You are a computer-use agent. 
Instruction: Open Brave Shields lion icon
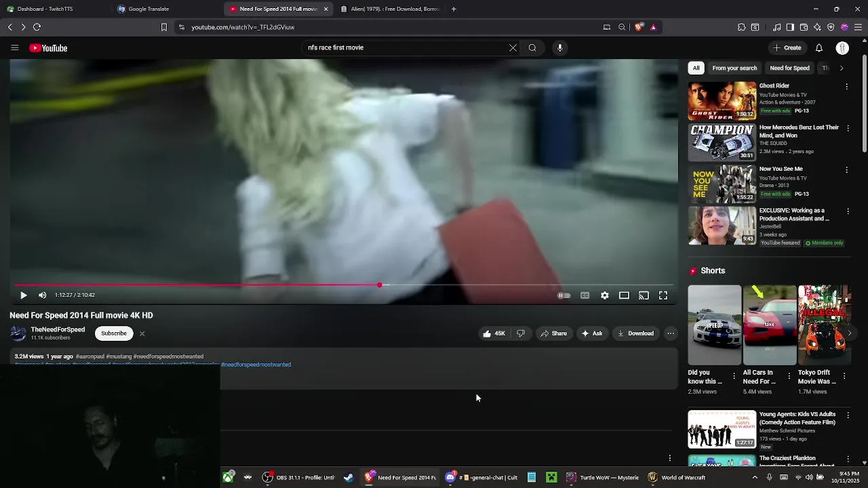point(639,27)
